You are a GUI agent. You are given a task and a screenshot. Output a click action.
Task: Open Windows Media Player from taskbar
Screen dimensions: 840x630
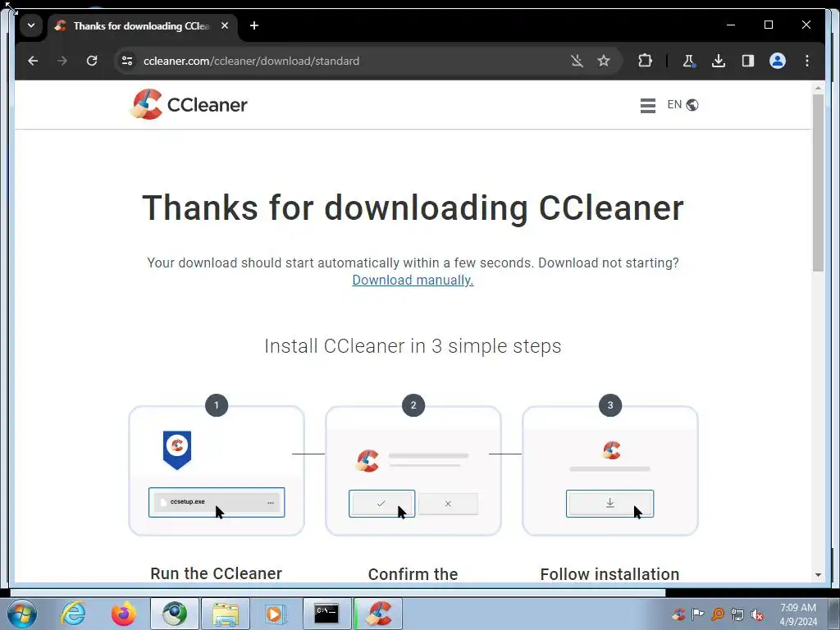pyautogui.click(x=276, y=614)
